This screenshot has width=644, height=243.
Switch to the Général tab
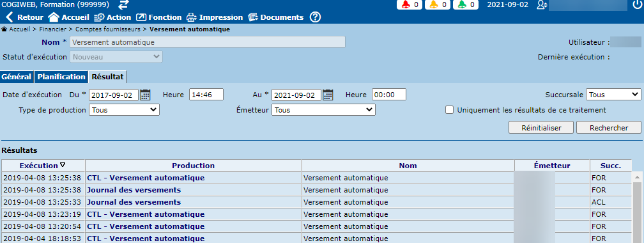17,77
